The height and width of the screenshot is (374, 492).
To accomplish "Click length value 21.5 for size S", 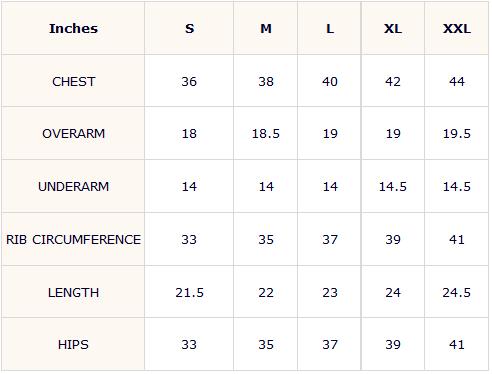I will coord(189,293).
